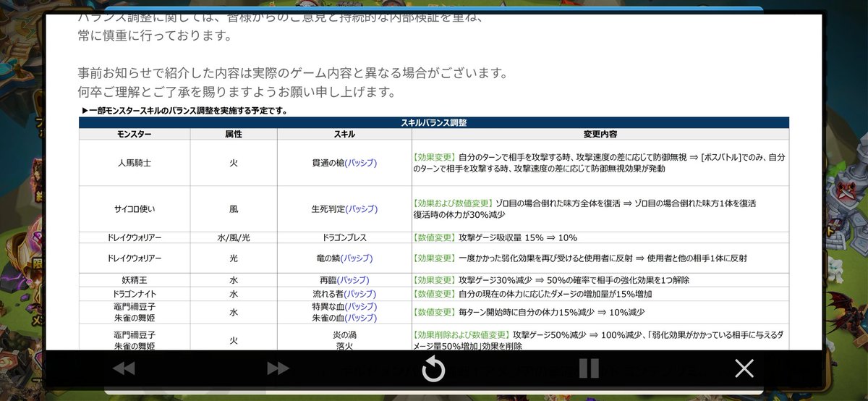Screen dimensions: 868x401
Task: Click the 火 attribute for 人馬騎士
Action: [233, 163]
